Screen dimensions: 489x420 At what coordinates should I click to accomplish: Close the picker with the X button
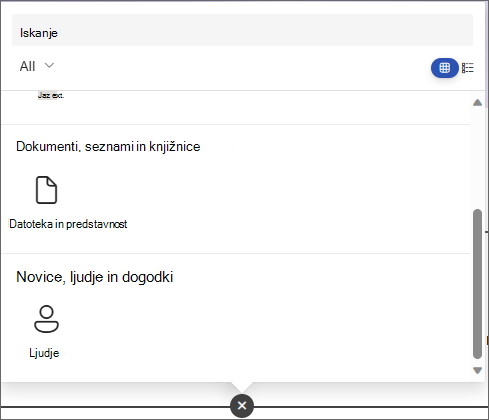point(242,406)
